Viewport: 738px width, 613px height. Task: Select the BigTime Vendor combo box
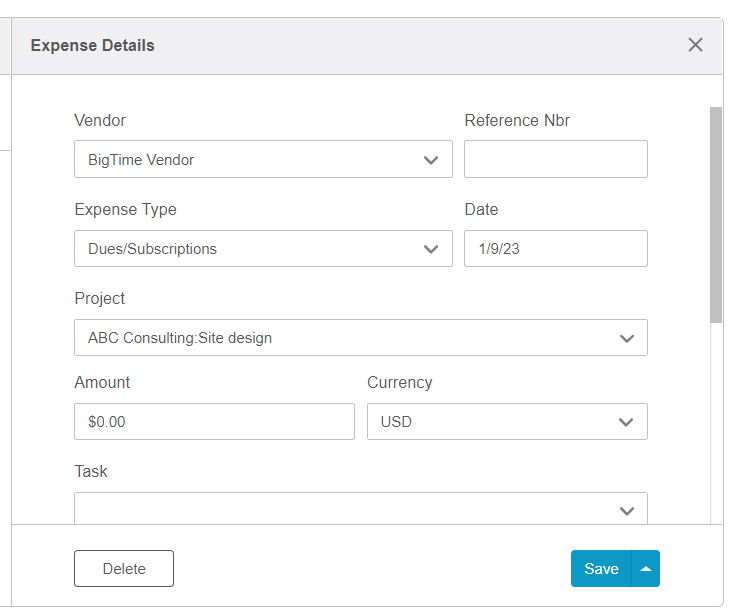click(263, 159)
